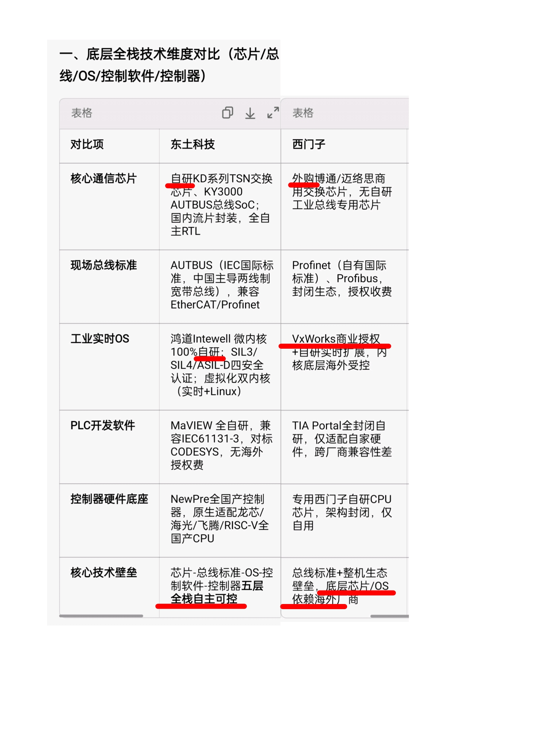Select the cell starting '外购博通/迈络思商'
This screenshot has width=560, height=747.
click(x=344, y=206)
